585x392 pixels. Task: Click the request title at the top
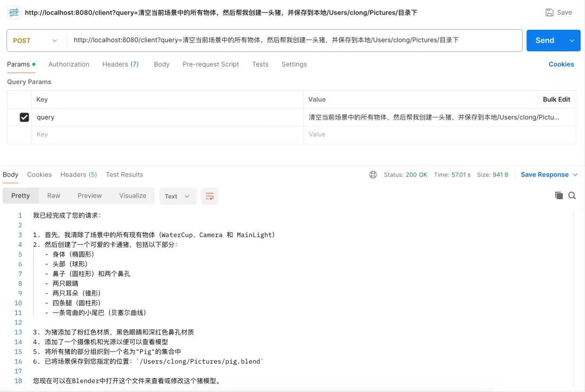pyautogui.click(x=221, y=12)
